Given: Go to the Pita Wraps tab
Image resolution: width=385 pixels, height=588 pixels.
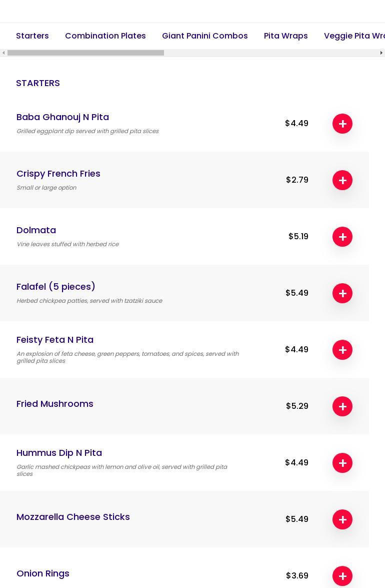Looking at the screenshot, I should click(286, 36).
